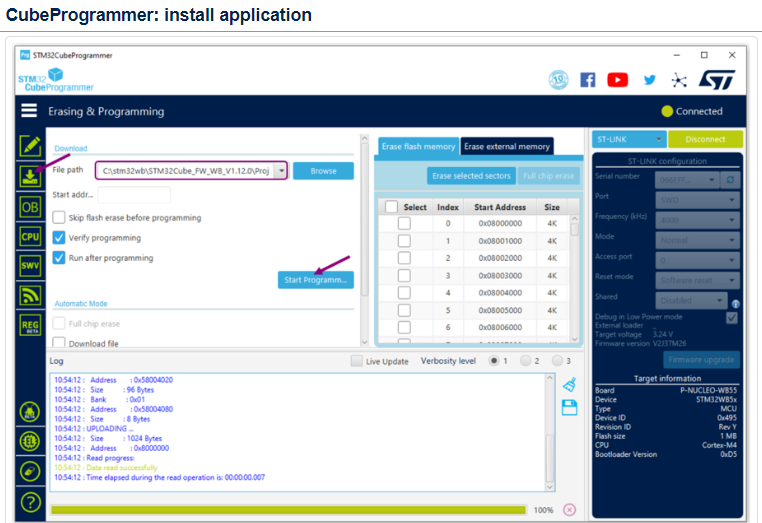Open the YouTube icon
762x523 pixels.
coord(617,80)
